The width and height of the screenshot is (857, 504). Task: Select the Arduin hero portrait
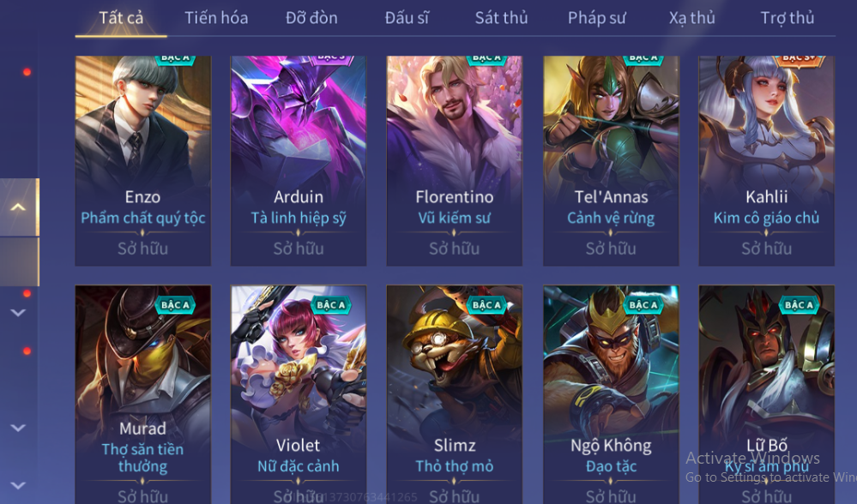[299, 160]
